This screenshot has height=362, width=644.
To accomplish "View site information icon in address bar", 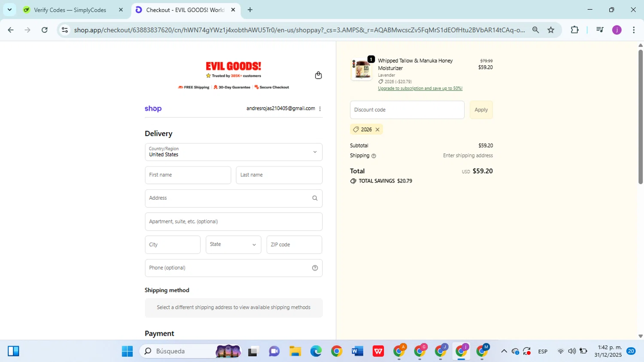I will [x=65, y=30].
